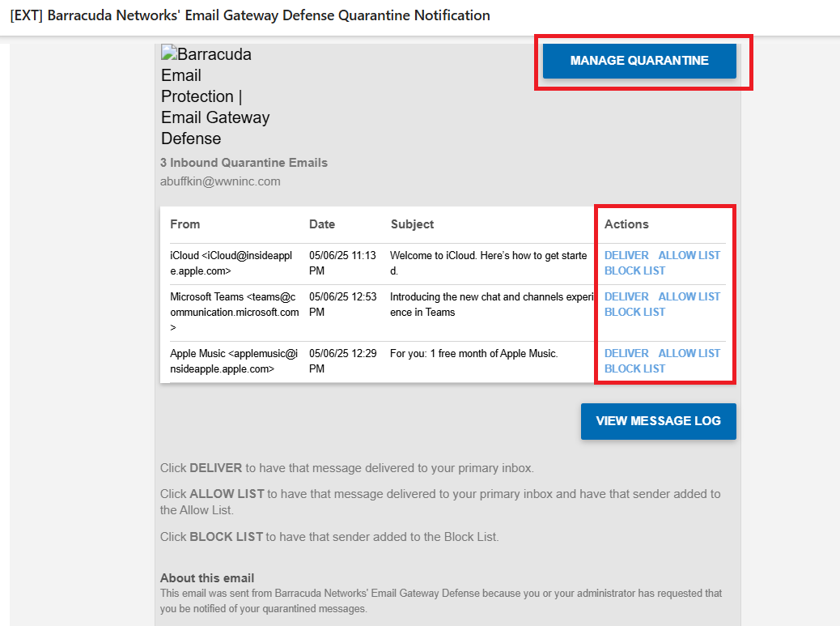
Task: Click BLOCK LIST for the iCloud email
Action: [x=634, y=270]
